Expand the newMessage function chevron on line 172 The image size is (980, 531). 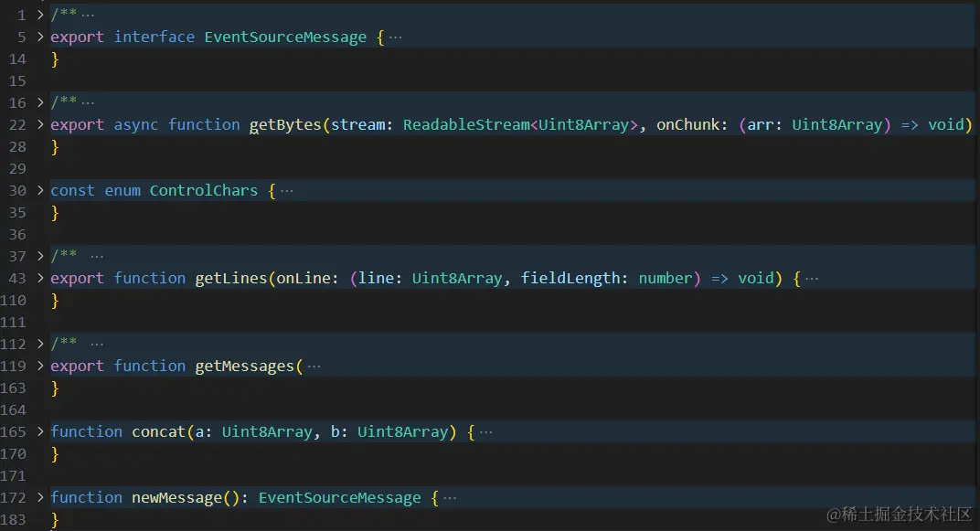(40, 496)
